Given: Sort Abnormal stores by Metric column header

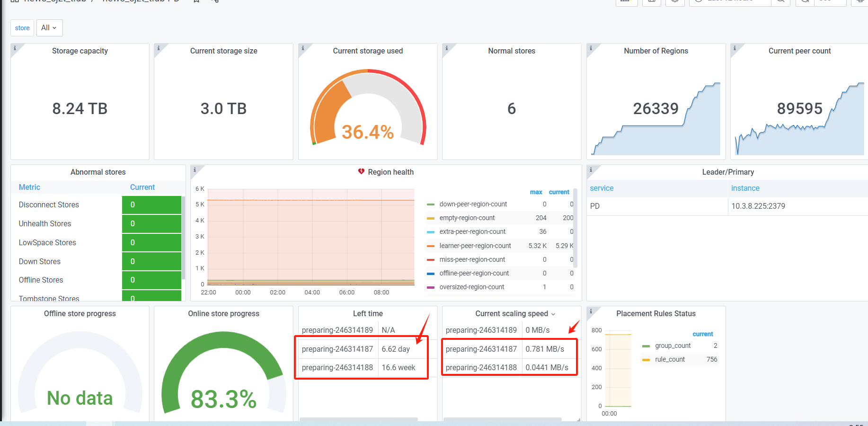Looking at the screenshot, I should 29,187.
